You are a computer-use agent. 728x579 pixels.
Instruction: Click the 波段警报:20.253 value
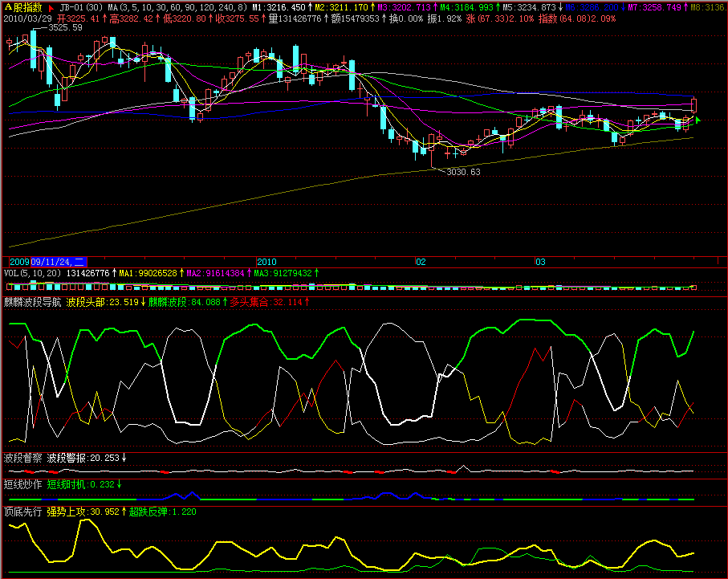[83, 459]
